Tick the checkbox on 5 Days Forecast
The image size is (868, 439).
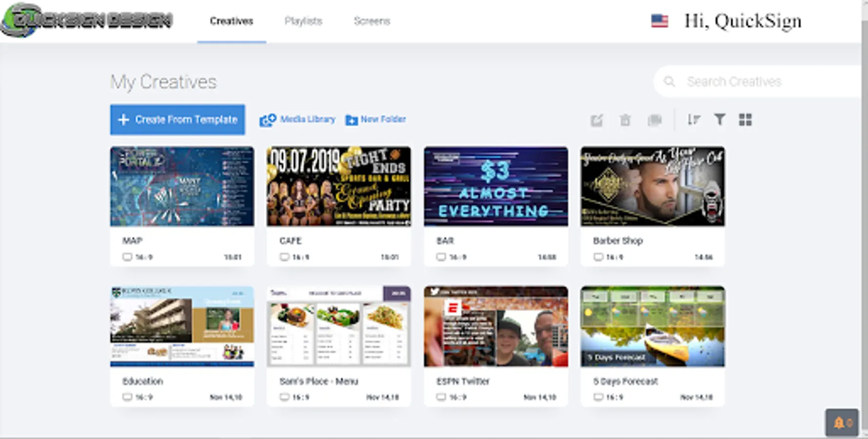[598, 397]
